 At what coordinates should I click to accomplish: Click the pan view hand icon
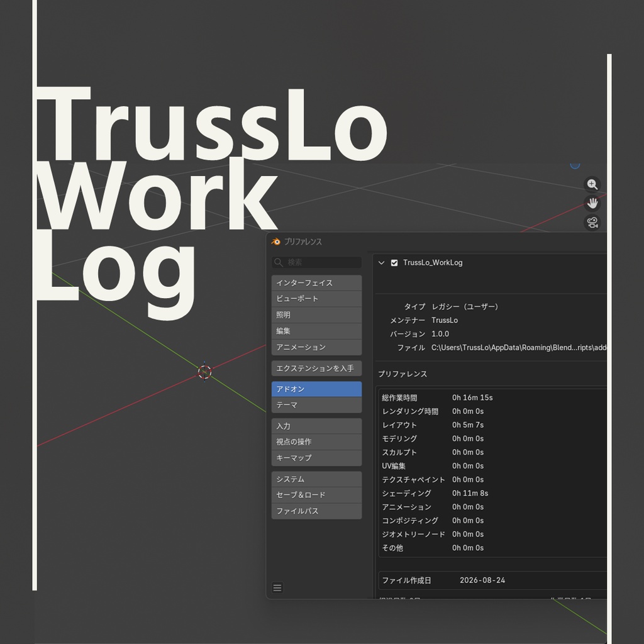pyautogui.click(x=592, y=203)
